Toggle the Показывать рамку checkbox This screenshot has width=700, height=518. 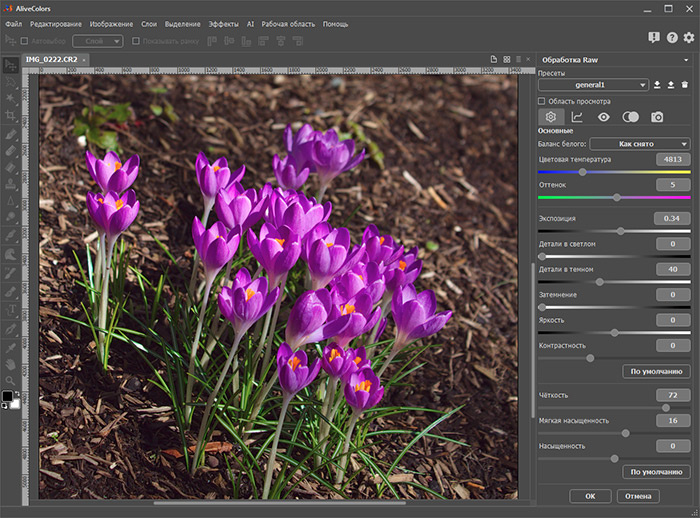(x=136, y=41)
